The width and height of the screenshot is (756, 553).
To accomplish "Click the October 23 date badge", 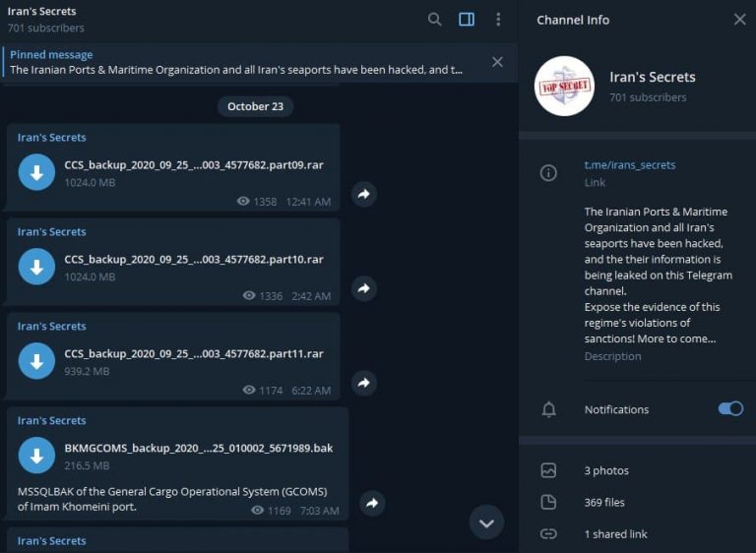I will 255,106.
